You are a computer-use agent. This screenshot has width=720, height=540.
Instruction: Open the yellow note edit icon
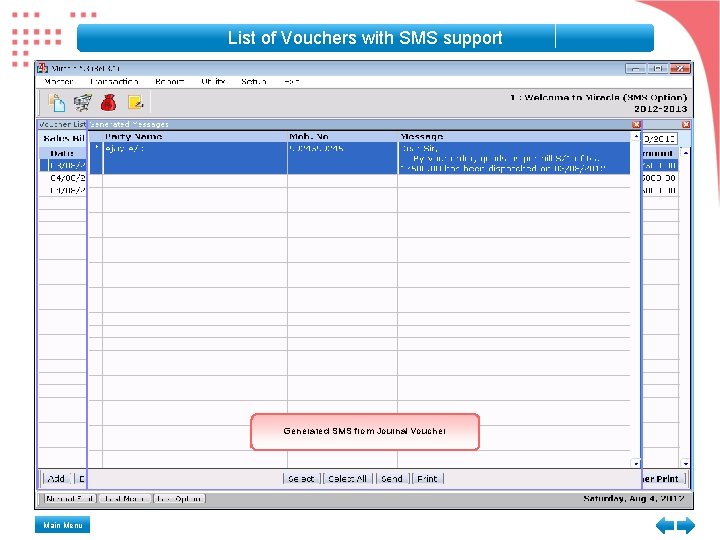coord(135,102)
